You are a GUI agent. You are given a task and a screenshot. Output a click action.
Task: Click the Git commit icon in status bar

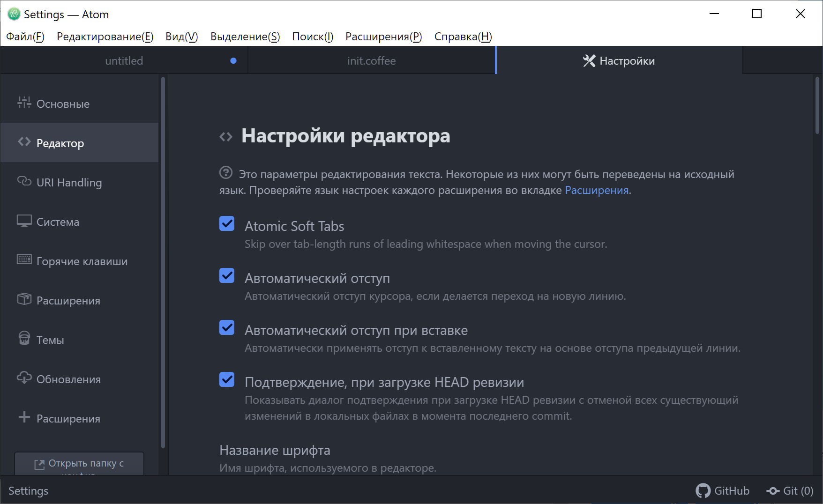pyautogui.click(x=773, y=491)
